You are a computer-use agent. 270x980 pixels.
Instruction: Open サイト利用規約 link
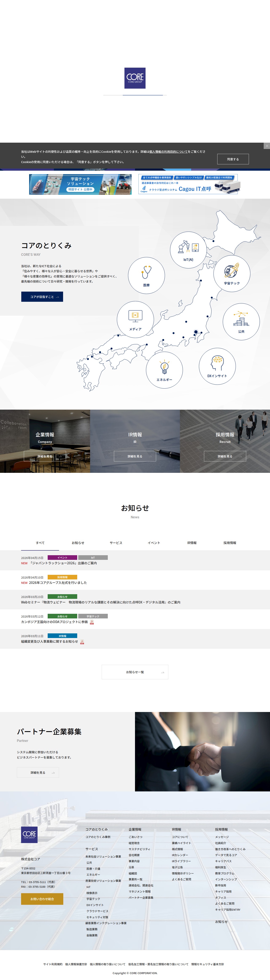coord(53,964)
